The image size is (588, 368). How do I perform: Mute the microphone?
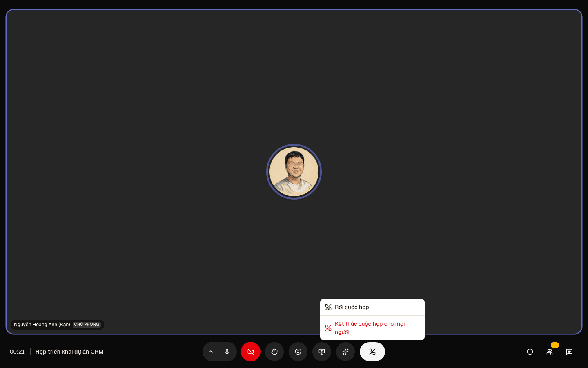tap(227, 352)
